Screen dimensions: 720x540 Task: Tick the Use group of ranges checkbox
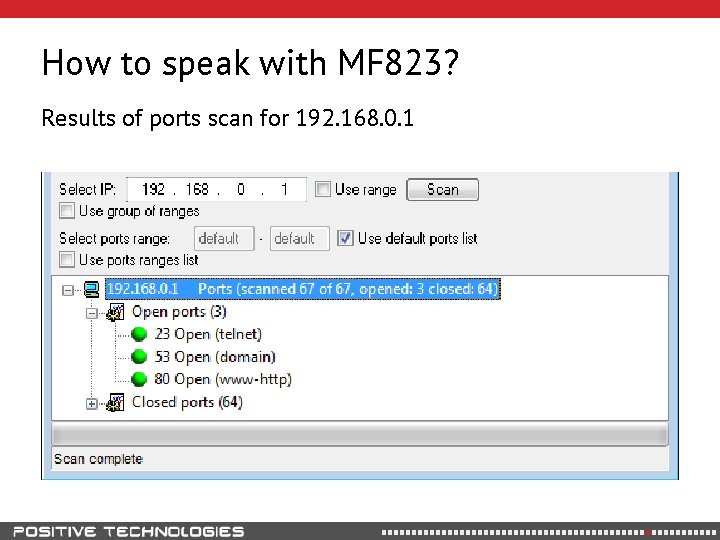coord(67,211)
